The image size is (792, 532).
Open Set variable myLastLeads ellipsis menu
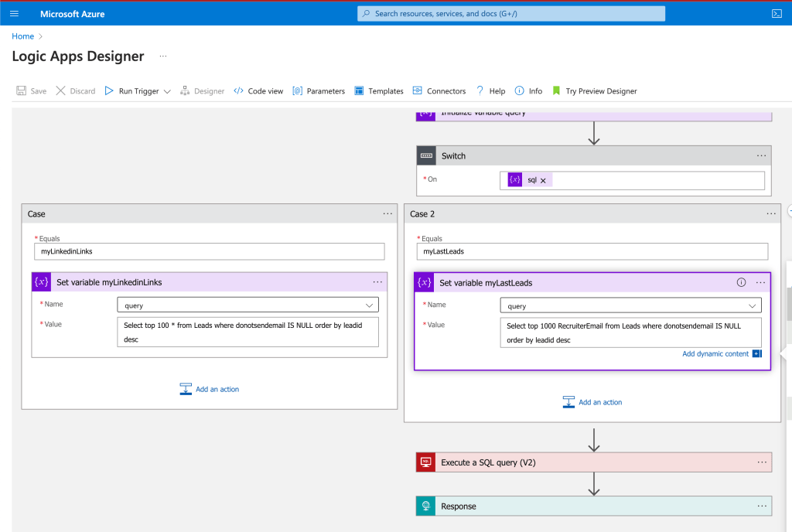tap(760, 283)
